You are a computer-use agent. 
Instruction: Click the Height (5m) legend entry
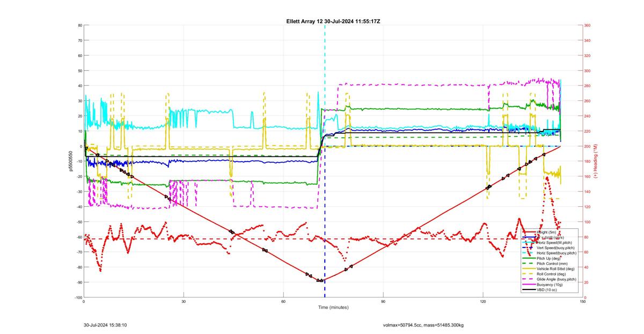(x=539, y=233)
